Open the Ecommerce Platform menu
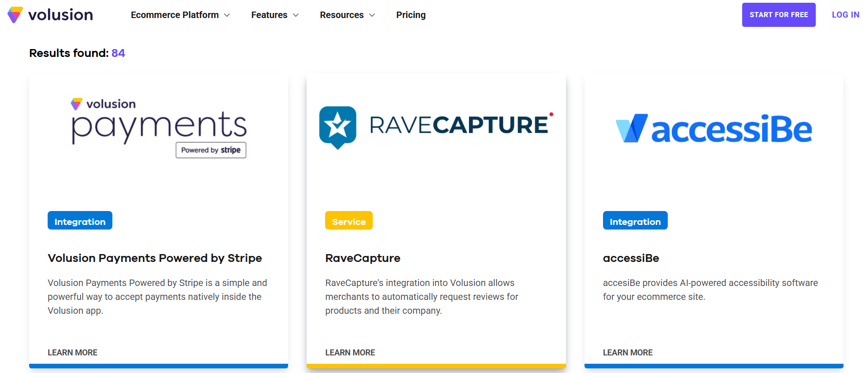 [x=175, y=15]
